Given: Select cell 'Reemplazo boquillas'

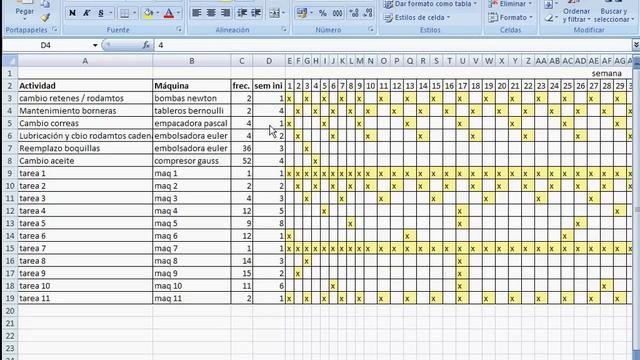Looking at the screenshot, I should [85, 148].
